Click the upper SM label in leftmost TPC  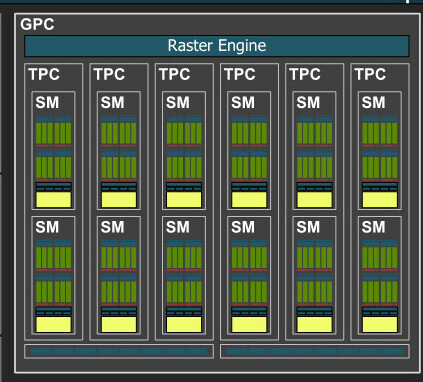coord(47,102)
